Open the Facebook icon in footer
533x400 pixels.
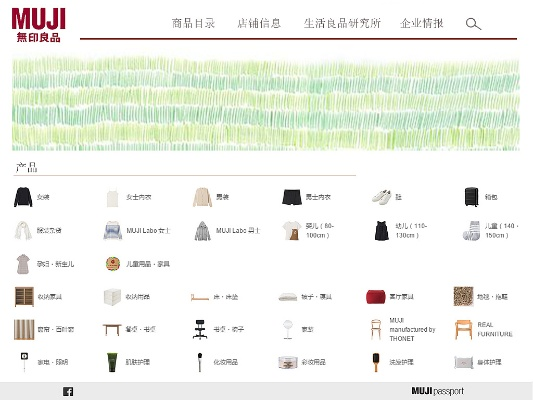point(68,392)
